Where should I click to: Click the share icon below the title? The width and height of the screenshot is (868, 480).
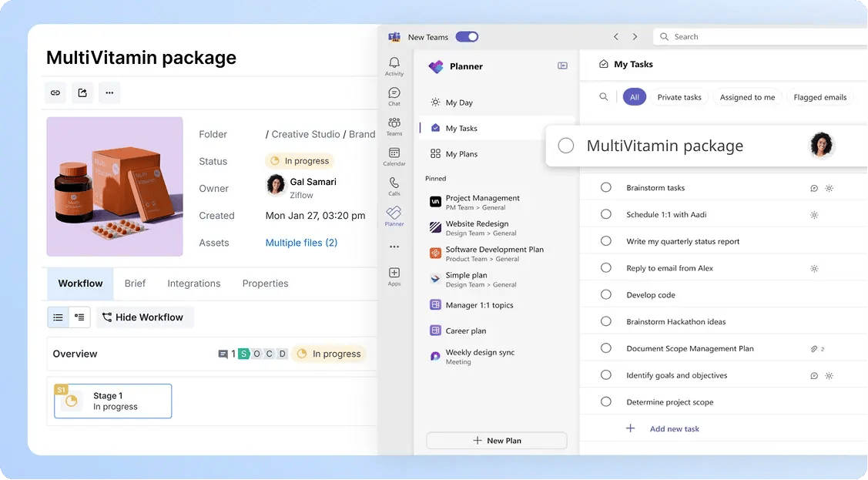(82, 92)
